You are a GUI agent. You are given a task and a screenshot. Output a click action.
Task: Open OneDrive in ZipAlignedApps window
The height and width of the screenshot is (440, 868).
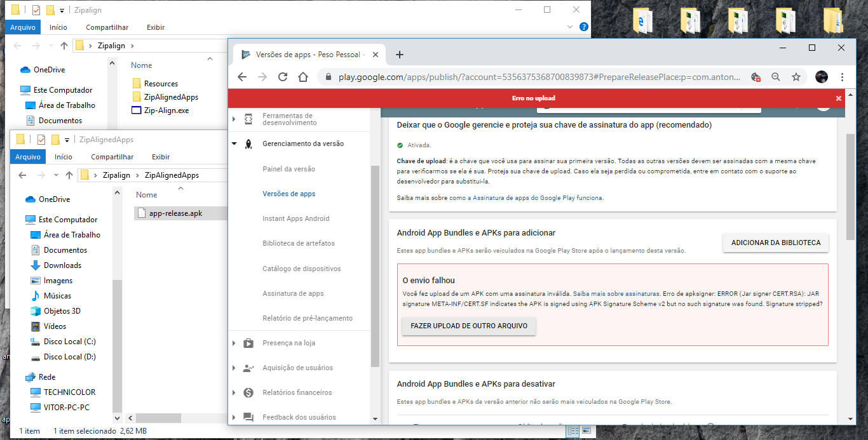coord(54,199)
